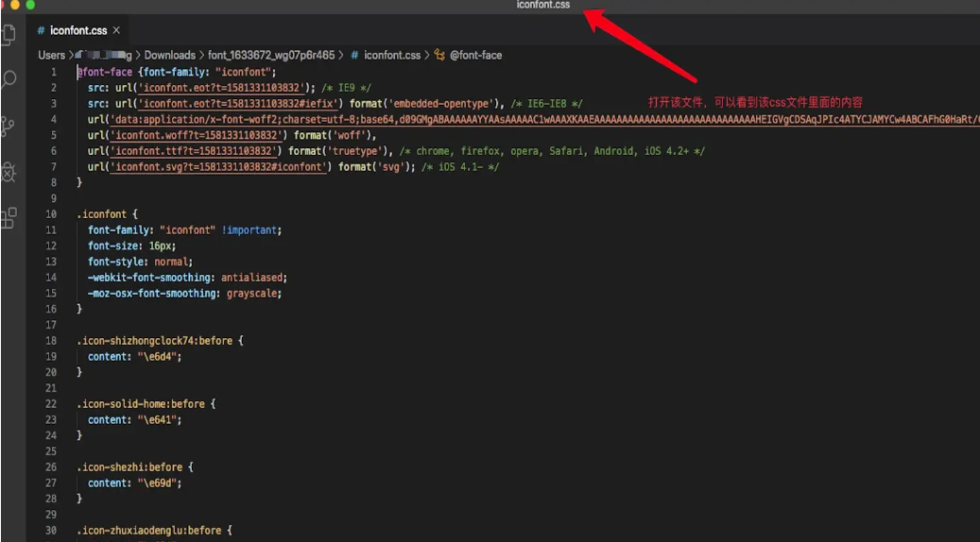Open the Search view in activity bar

(x=9, y=79)
